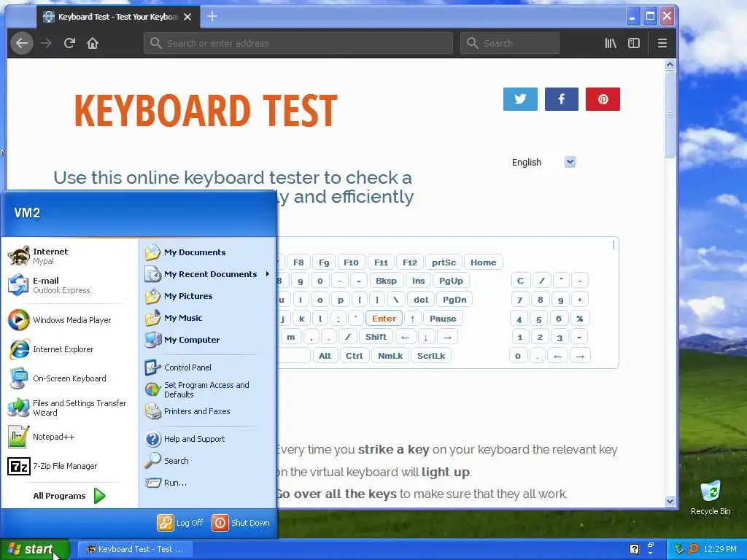Click the browser Search box
This screenshot has width=747, height=560.
click(510, 43)
